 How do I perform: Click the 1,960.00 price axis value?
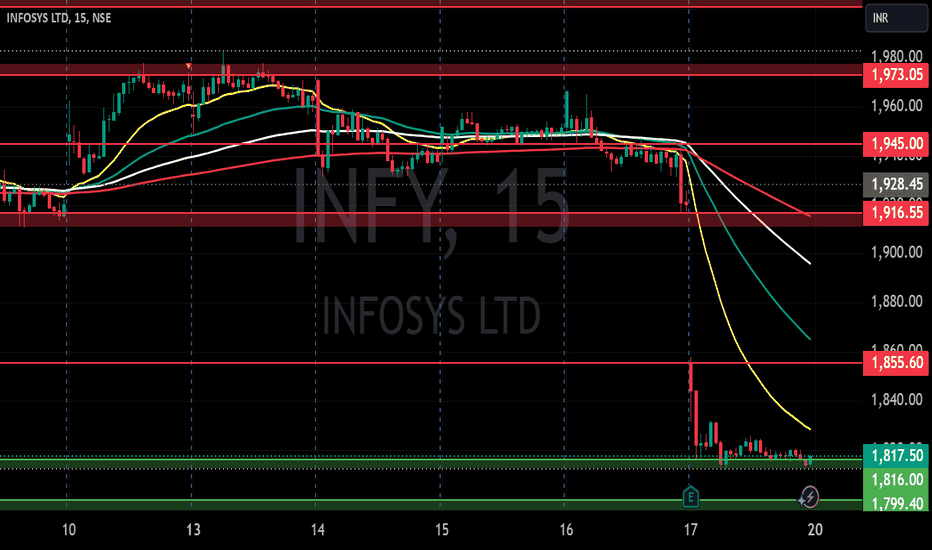pos(896,106)
